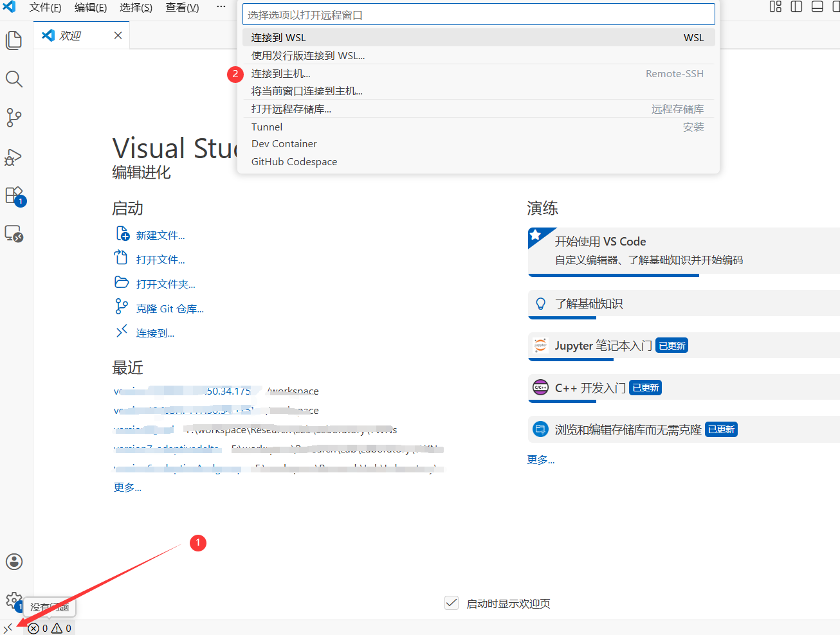Click 更多... under recent list
This screenshot has width=840, height=635.
click(x=127, y=487)
